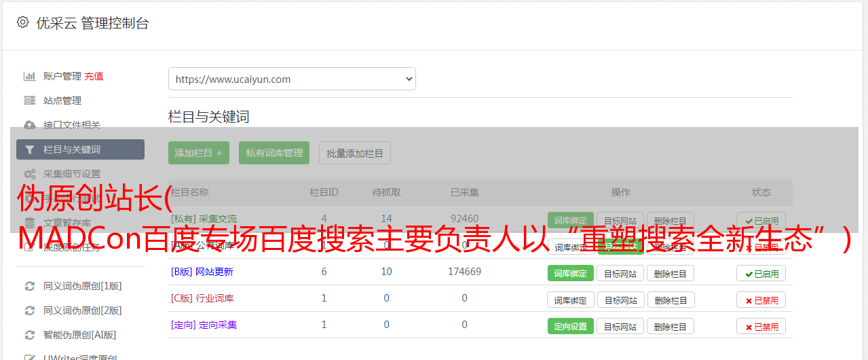The image size is (868, 360).
Task: Click the 已采集 table header
Action: (464, 192)
